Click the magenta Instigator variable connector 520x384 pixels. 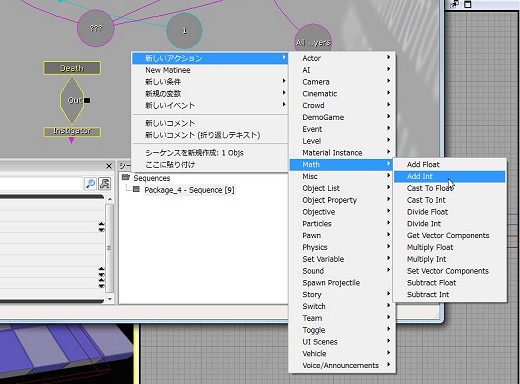71,141
